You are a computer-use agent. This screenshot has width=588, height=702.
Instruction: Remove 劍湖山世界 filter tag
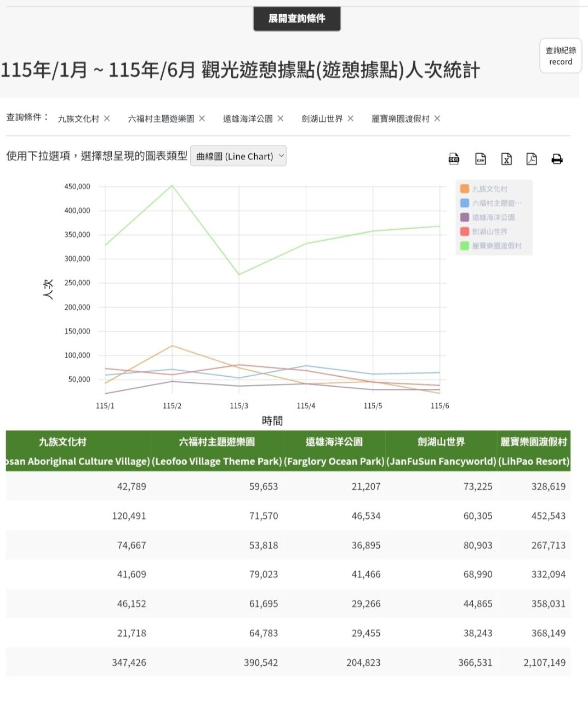tap(350, 118)
